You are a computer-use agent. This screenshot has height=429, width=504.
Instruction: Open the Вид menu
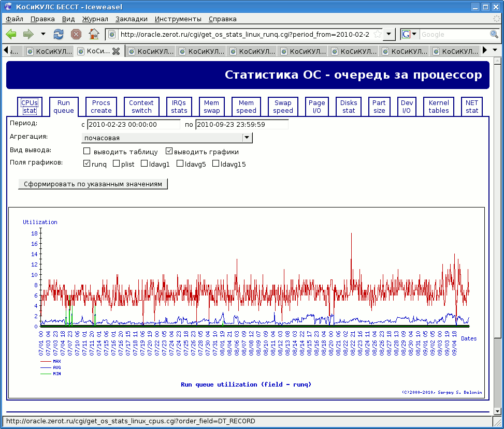[x=68, y=19]
